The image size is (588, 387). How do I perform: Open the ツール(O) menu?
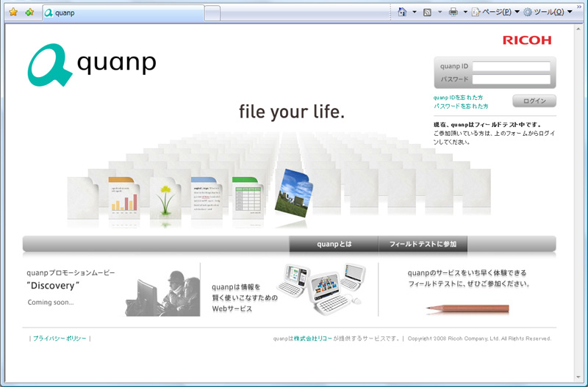[x=548, y=12]
